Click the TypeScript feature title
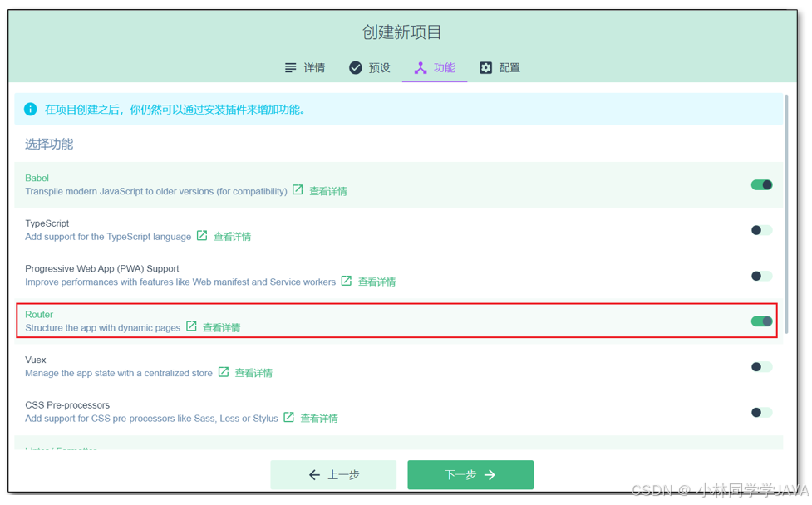Screen dimensions: 812x505 point(47,223)
